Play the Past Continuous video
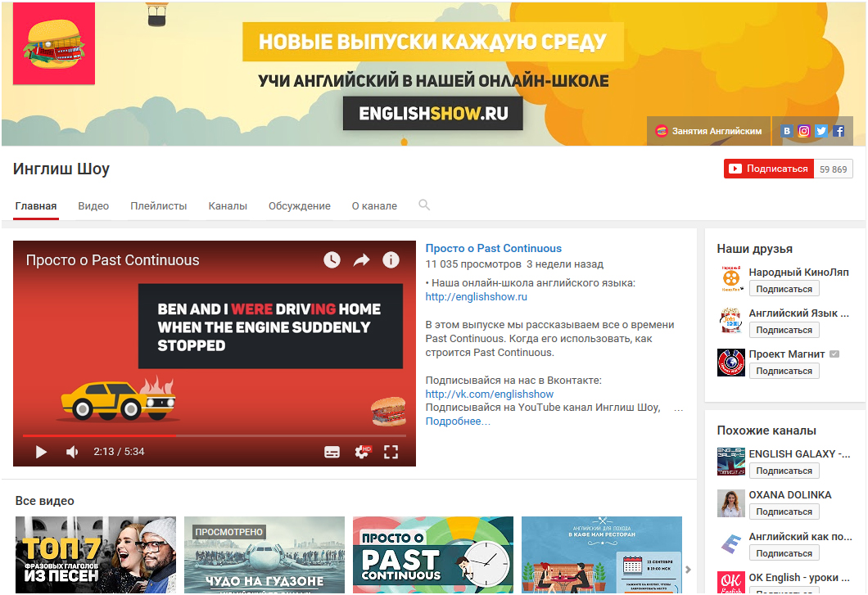Viewport: 868px width, 595px height. point(41,453)
